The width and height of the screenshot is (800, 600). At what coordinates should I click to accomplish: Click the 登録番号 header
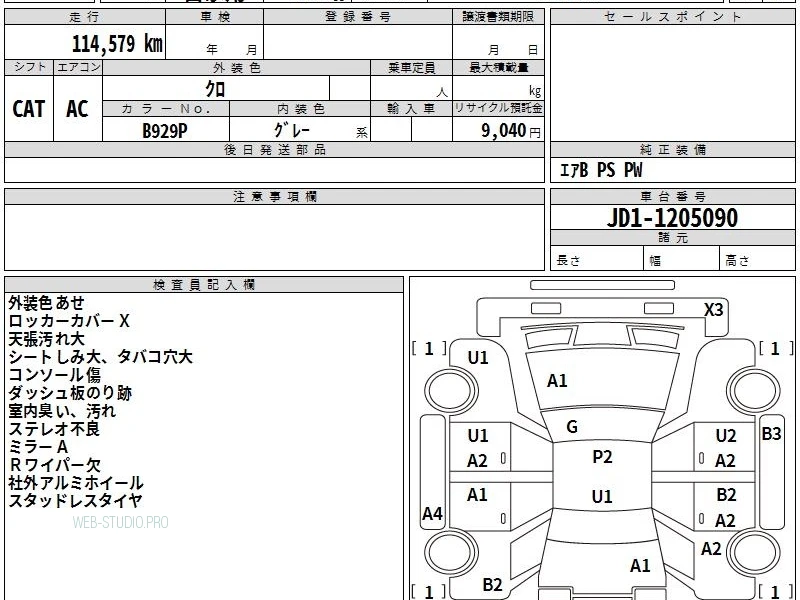358,17
